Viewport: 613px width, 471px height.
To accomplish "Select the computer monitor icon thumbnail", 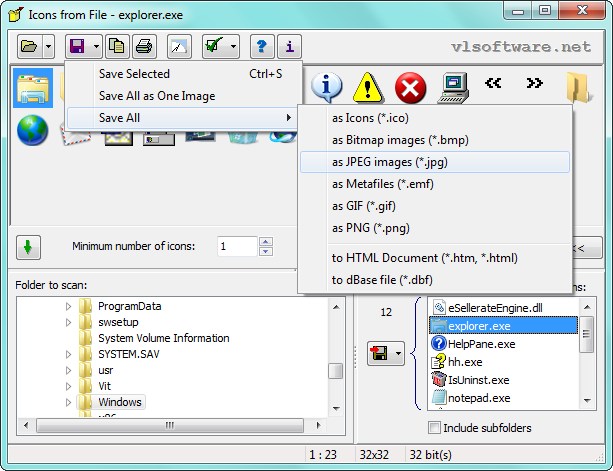I will [x=453, y=88].
